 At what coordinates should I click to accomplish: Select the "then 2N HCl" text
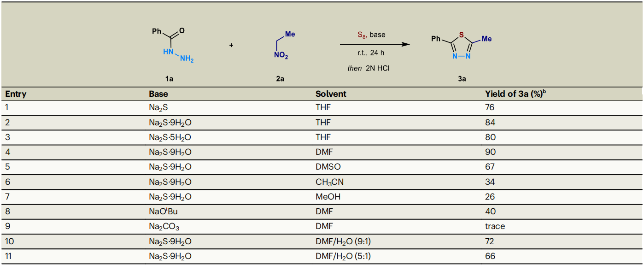371,69
